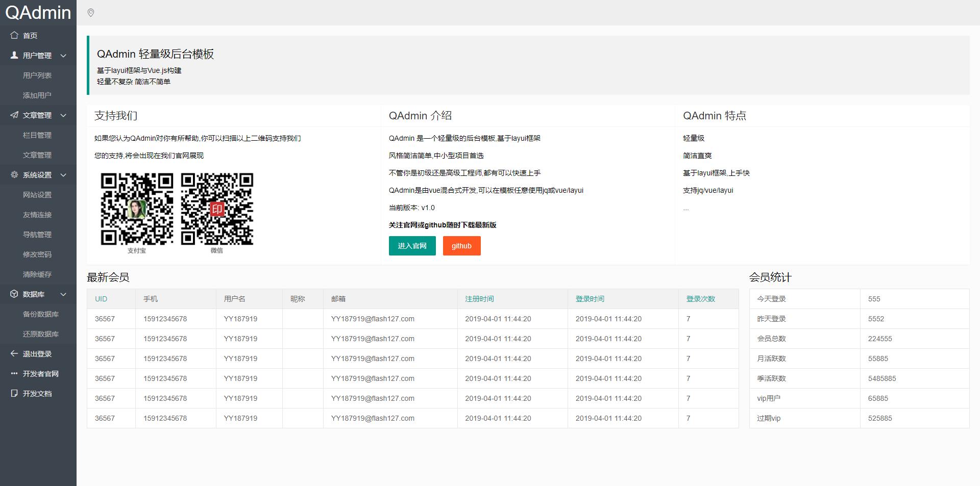
Task: Click the 季活跃数 value 5485885
Action: pyautogui.click(x=882, y=378)
